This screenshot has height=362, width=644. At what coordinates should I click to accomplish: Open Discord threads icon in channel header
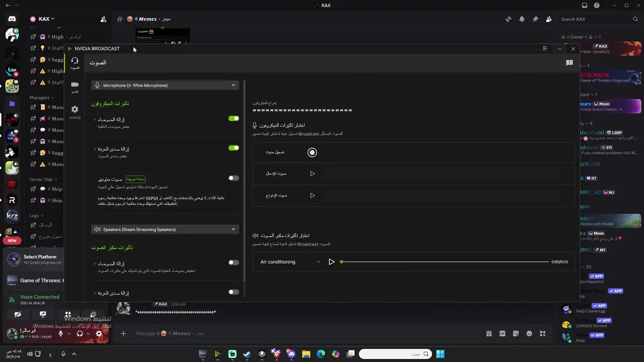click(x=508, y=19)
